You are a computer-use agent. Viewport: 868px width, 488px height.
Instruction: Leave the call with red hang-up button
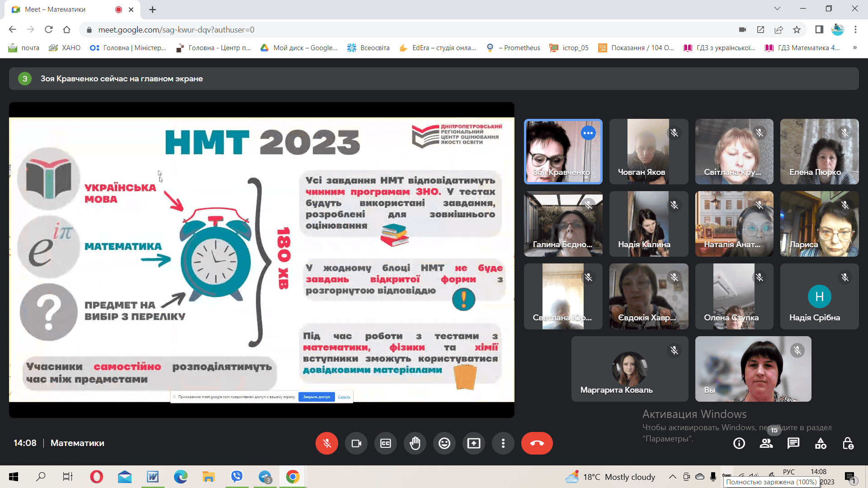tap(537, 443)
